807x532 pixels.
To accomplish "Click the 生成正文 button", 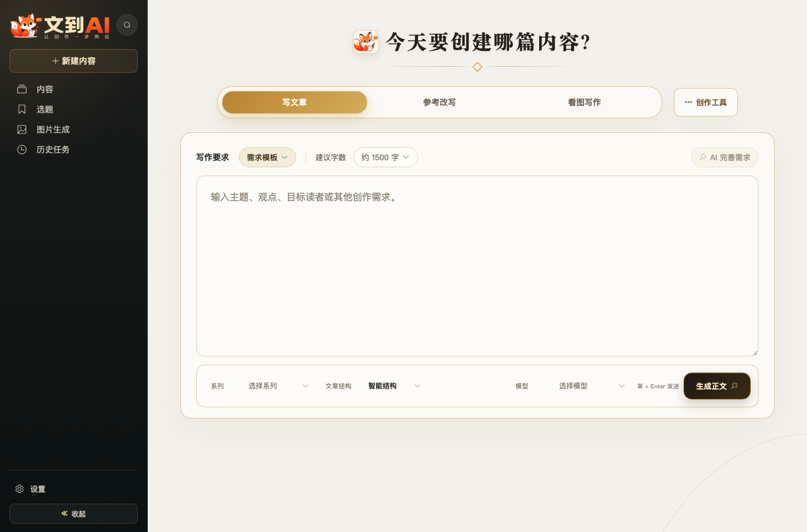I will (717, 386).
